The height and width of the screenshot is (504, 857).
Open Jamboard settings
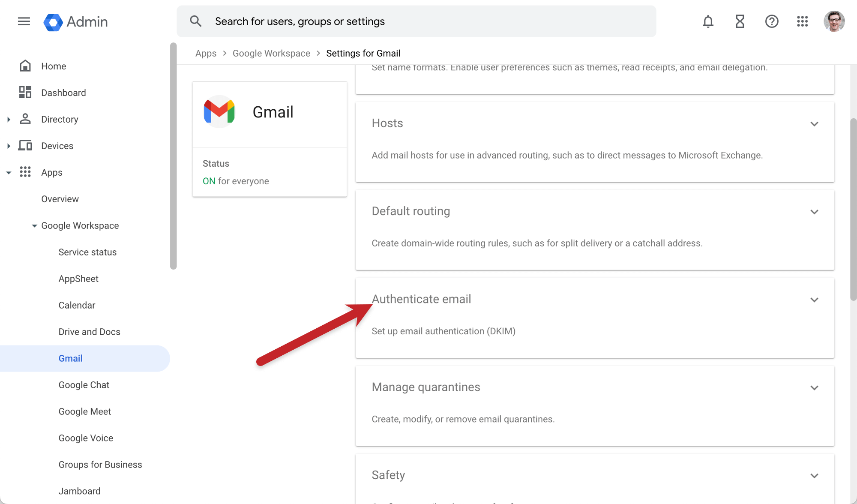[x=79, y=491]
